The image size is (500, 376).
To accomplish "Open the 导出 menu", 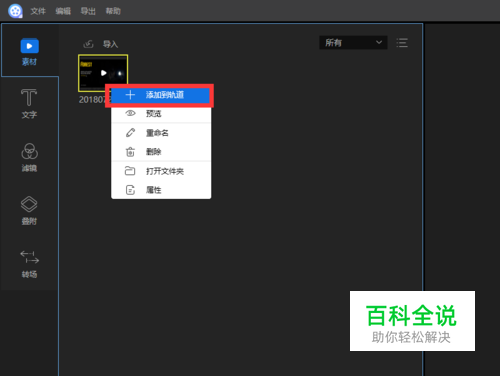I will tap(88, 11).
